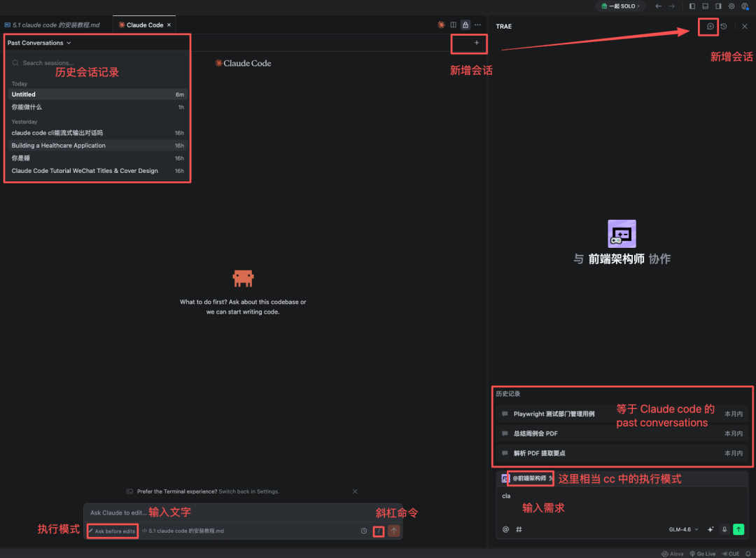Open 总结周例会 PDF history item
Image resolution: width=756 pixels, height=558 pixels.
click(x=622, y=433)
